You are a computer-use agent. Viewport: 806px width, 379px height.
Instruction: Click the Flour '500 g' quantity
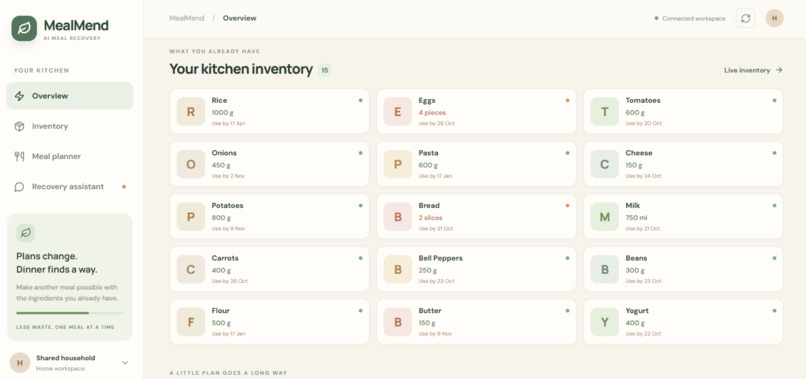[x=221, y=323]
